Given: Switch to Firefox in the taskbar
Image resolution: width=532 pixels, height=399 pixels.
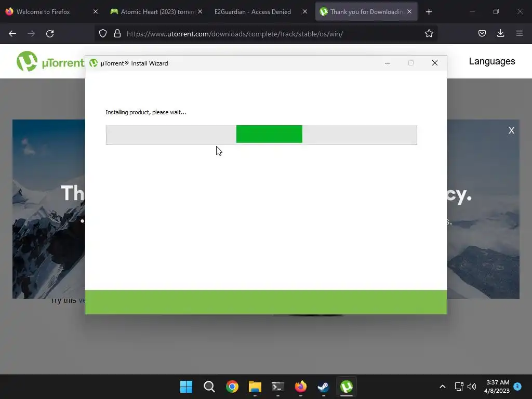Looking at the screenshot, I should coord(301,387).
